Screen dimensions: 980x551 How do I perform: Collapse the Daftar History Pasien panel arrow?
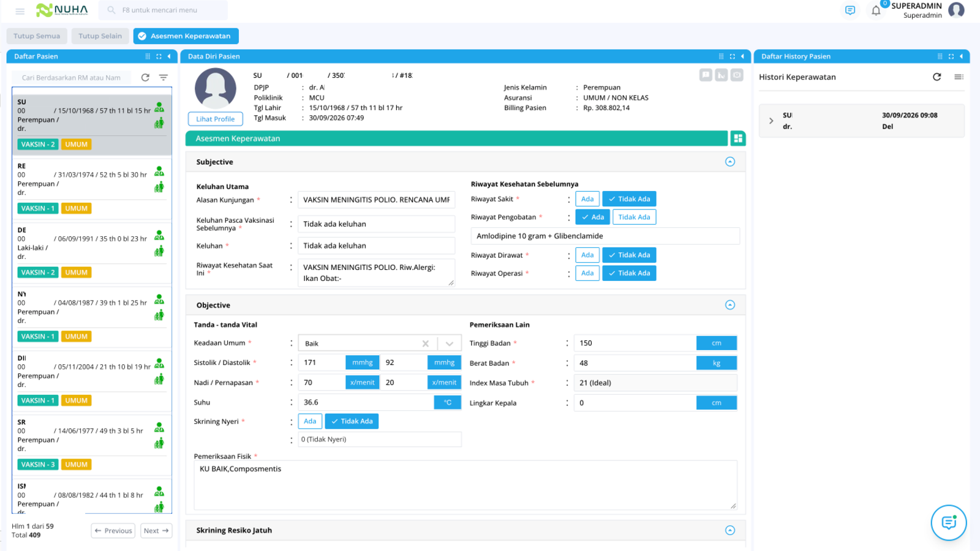click(x=961, y=56)
